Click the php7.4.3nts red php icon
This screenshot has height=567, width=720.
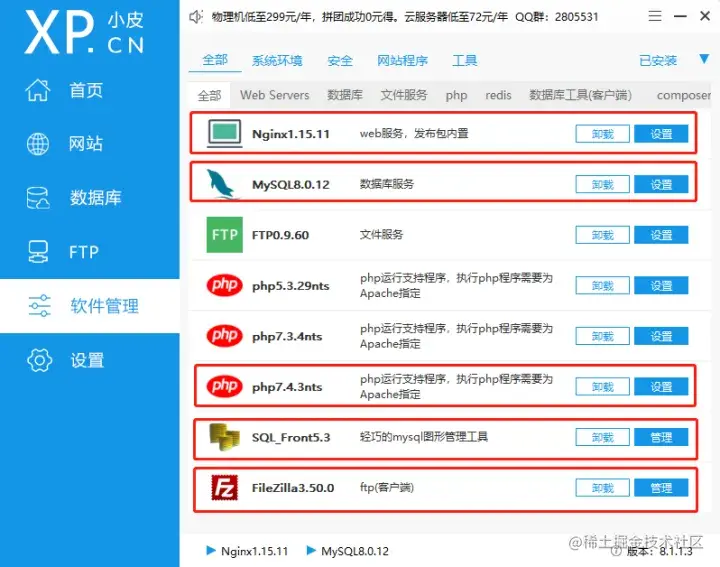tap(224, 386)
